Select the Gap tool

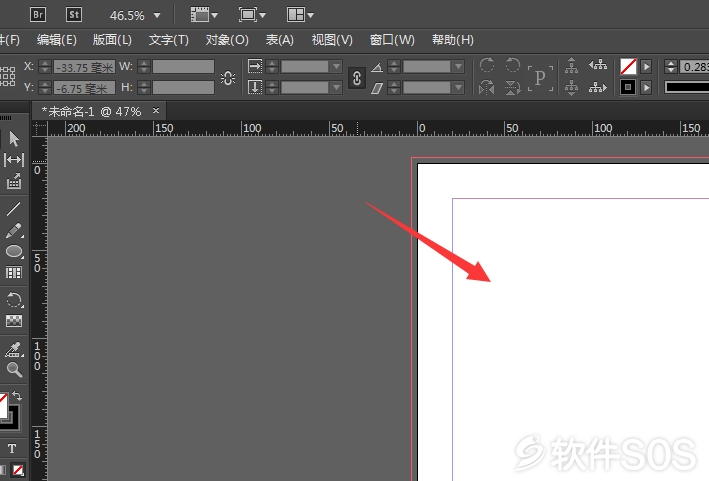(x=14, y=160)
